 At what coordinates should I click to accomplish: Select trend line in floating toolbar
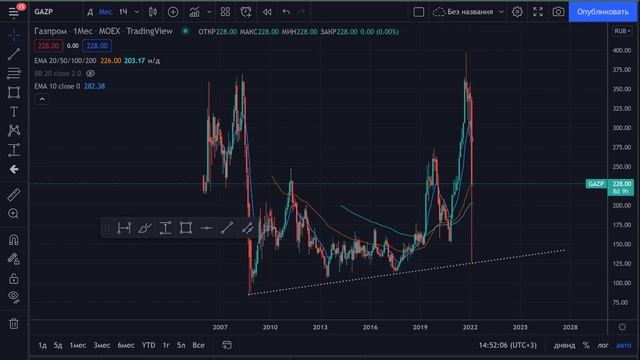pyautogui.click(x=227, y=228)
